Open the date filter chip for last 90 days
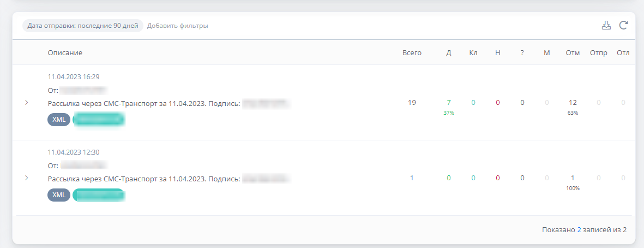Viewport: 644px width, 248px height. tap(82, 26)
